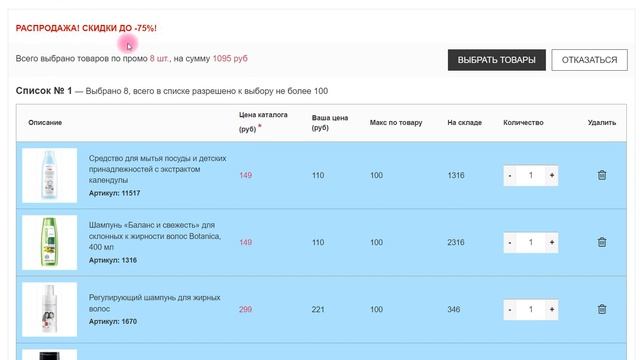640x360 pixels.
Task: Click Артикул: 1316 label
Action: 113,260
